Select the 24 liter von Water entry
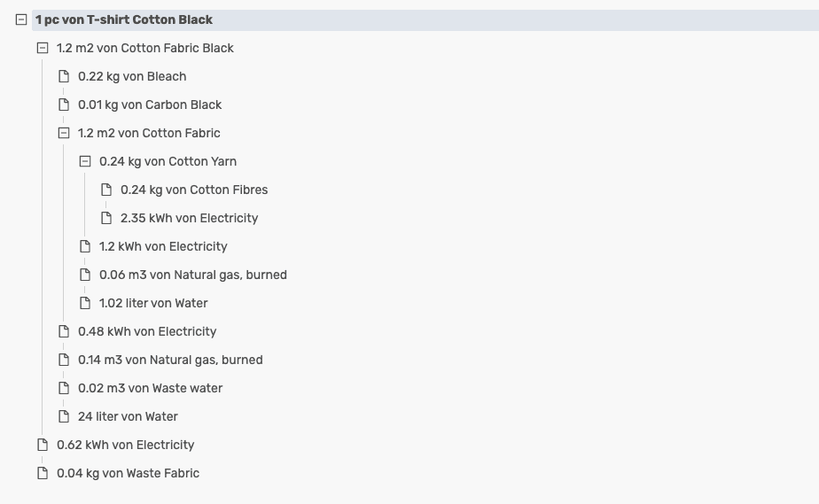Viewport: 819px width, 504px height. coord(128,416)
